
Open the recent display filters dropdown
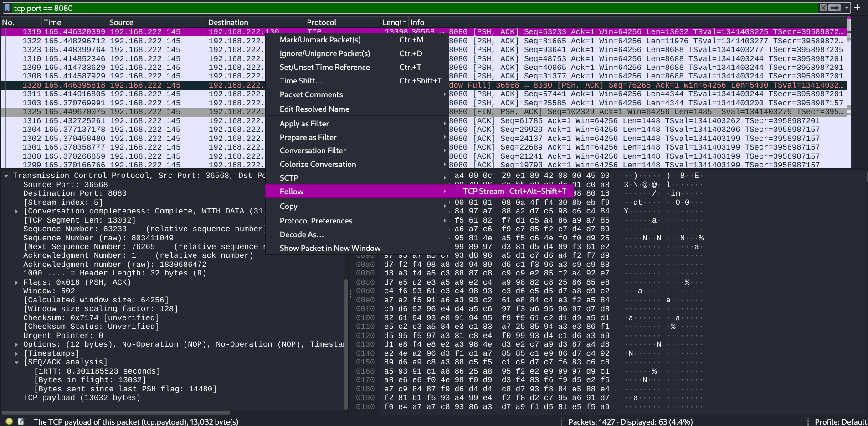coord(847,8)
